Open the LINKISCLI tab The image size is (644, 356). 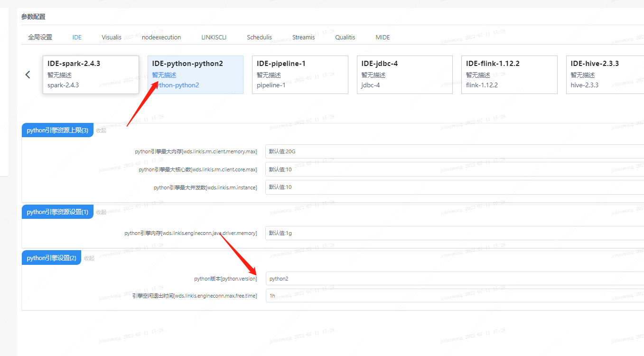pos(214,37)
